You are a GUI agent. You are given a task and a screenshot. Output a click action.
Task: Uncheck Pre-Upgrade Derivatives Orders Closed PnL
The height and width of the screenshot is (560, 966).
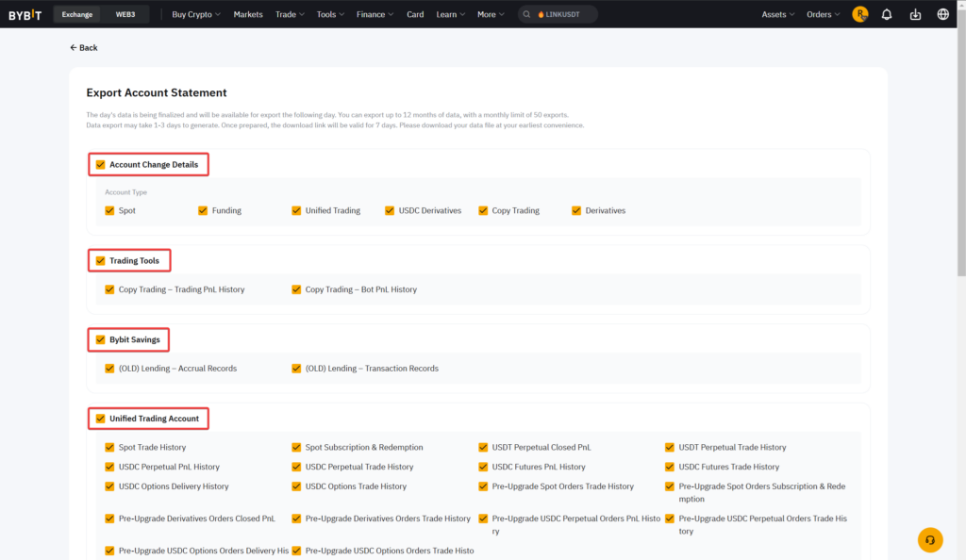click(109, 519)
